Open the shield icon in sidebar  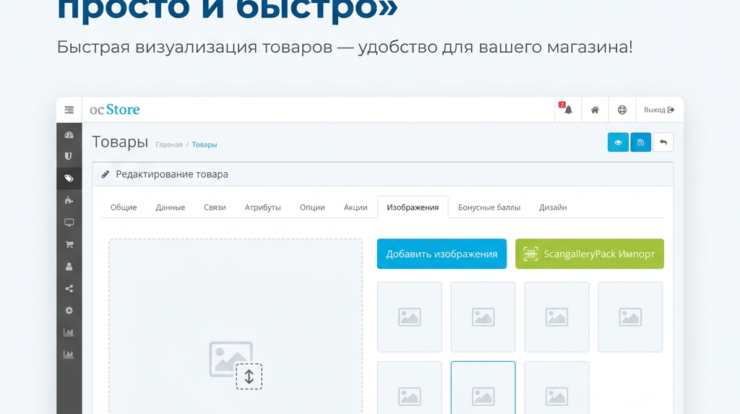point(69,156)
